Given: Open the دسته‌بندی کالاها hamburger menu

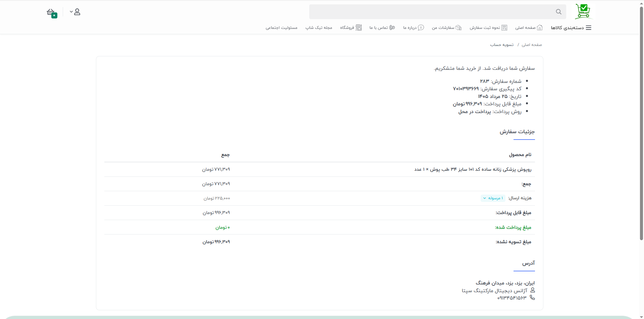Looking at the screenshot, I should [571, 28].
